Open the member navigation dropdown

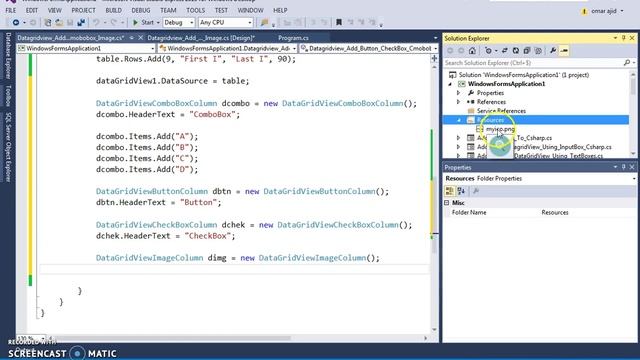coord(369,48)
